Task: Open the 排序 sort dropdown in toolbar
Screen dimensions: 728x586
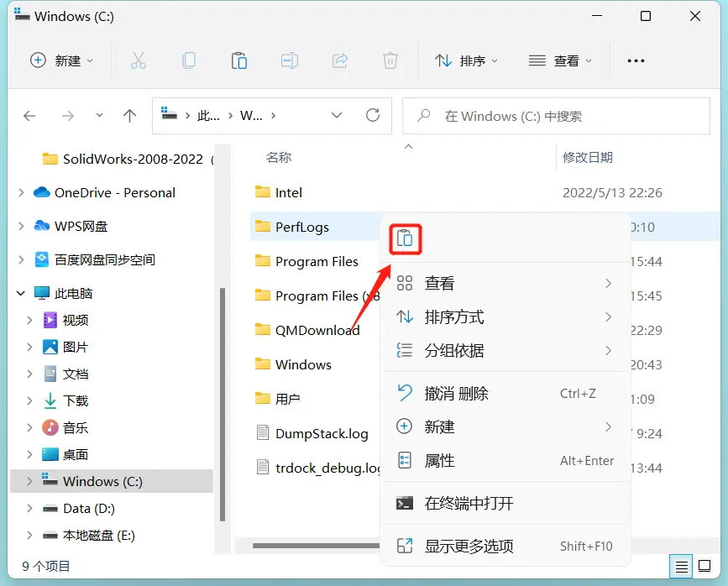Action: (467, 60)
